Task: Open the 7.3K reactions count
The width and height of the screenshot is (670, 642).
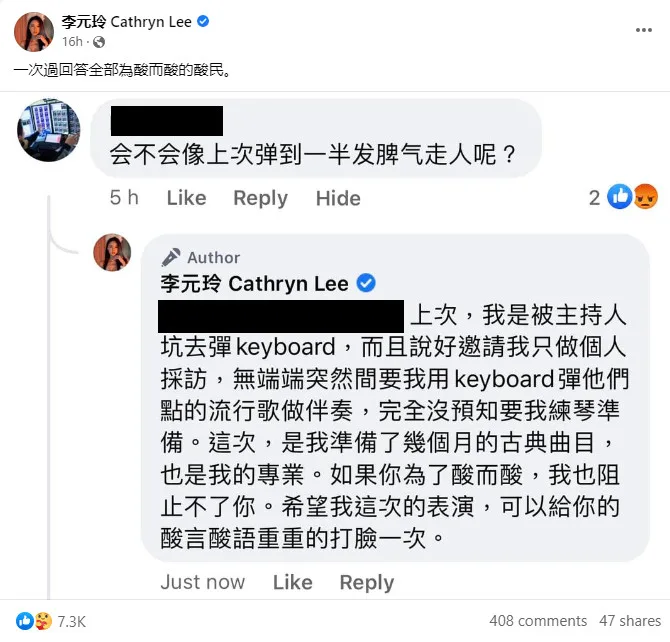Action: (x=71, y=621)
